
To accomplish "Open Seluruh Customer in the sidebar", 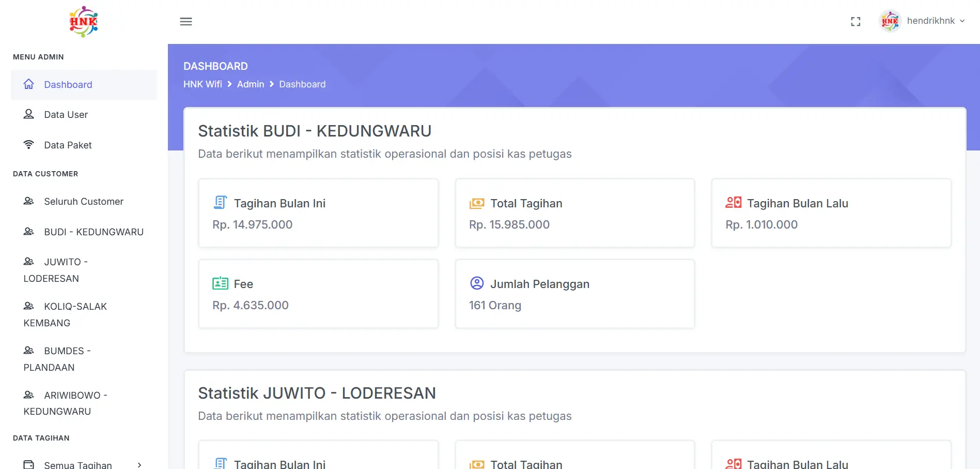I will tap(84, 202).
